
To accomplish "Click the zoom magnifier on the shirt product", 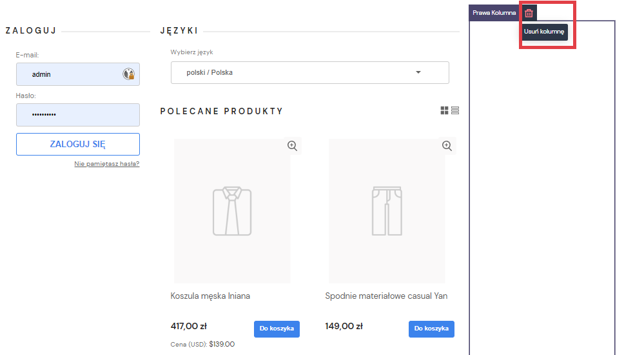I will point(292,146).
